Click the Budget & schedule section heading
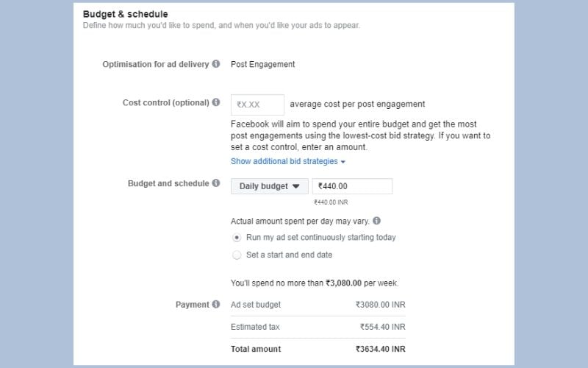588x368 pixels. (125, 14)
